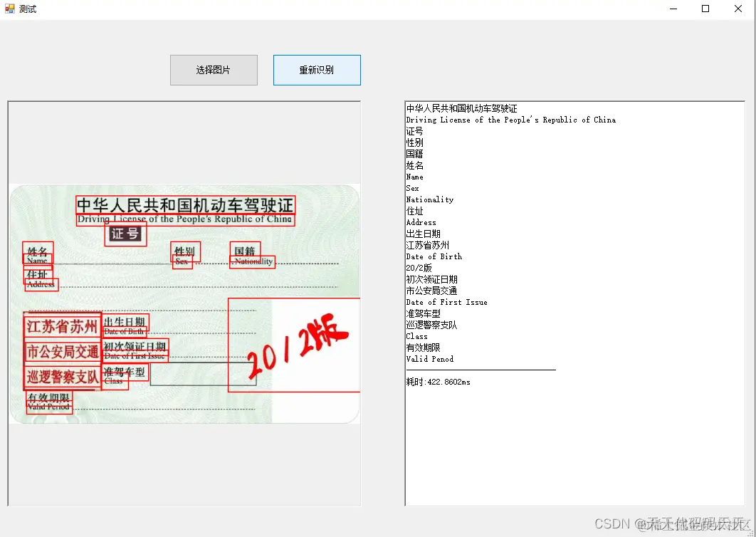Click the 出生日期 result line
This screenshot has height=537, width=756.
[x=424, y=234]
